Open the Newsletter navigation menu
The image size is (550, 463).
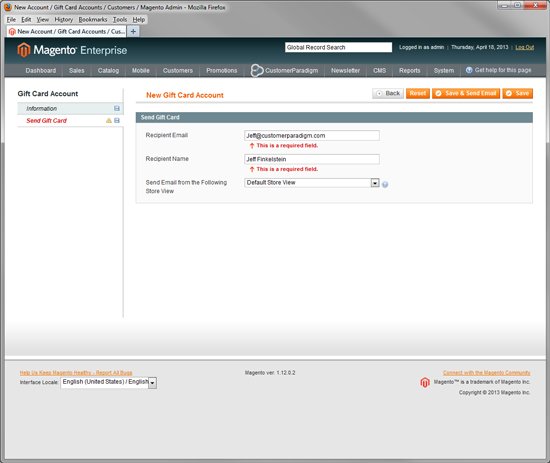[x=346, y=71]
